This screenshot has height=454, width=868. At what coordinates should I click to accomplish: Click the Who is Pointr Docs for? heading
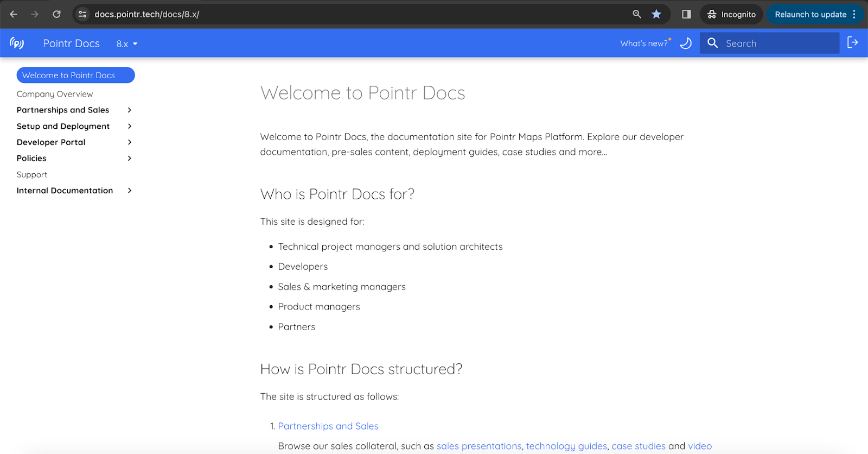coord(337,194)
